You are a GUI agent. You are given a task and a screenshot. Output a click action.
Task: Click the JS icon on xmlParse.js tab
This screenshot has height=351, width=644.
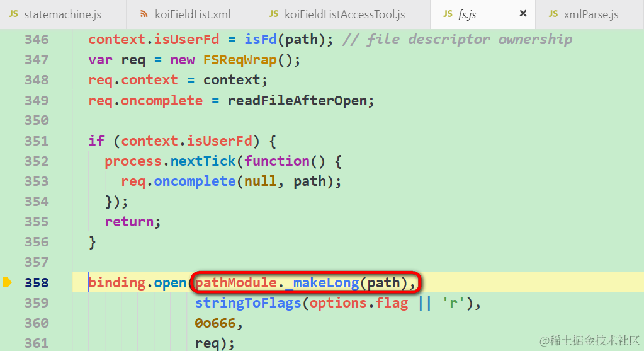[x=553, y=14]
